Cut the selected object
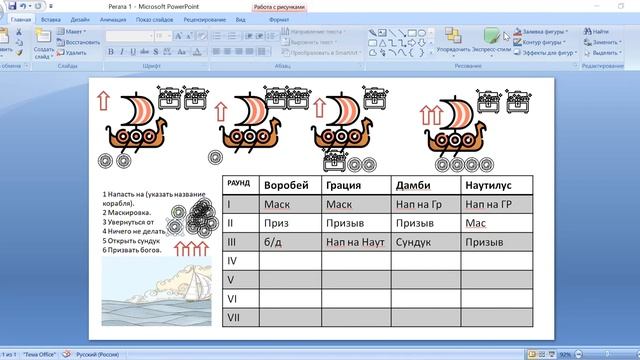This screenshot has height=360, width=640. click(x=19, y=32)
